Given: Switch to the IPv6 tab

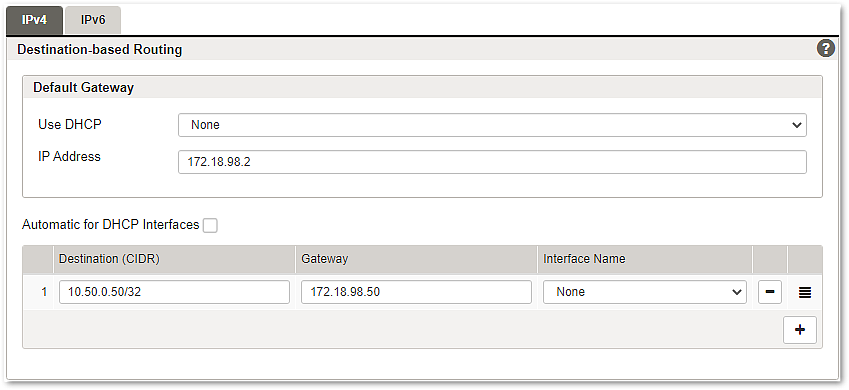Looking at the screenshot, I should (93, 20).
